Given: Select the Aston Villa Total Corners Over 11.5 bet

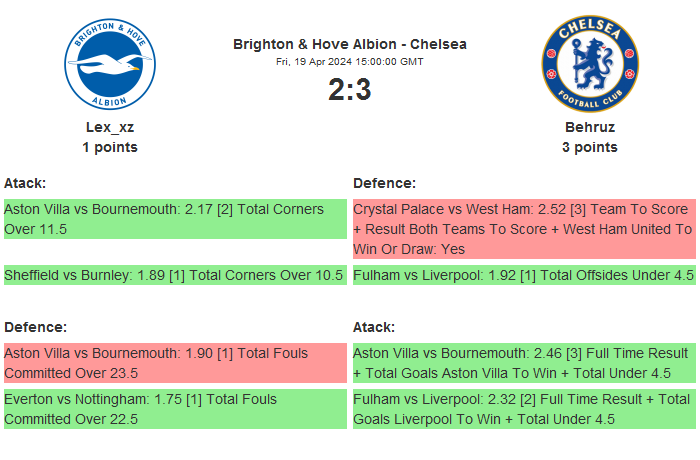Looking at the screenshot, I should (x=174, y=219).
